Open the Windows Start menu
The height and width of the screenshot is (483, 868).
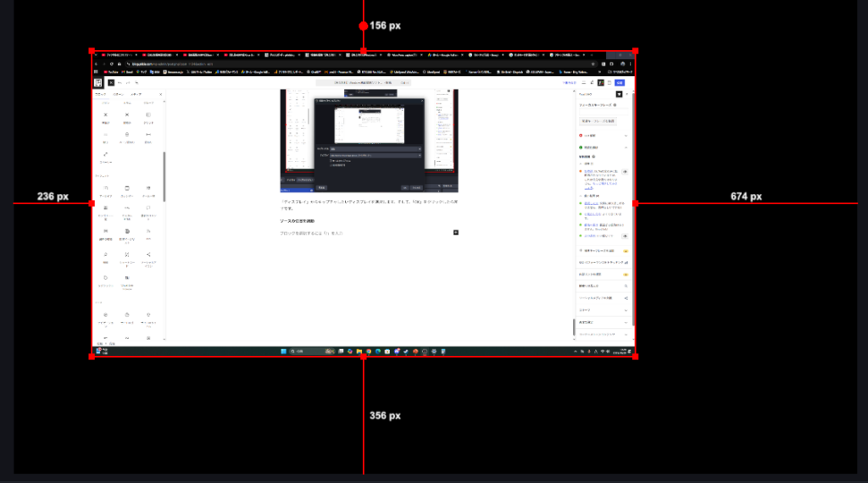click(x=283, y=352)
